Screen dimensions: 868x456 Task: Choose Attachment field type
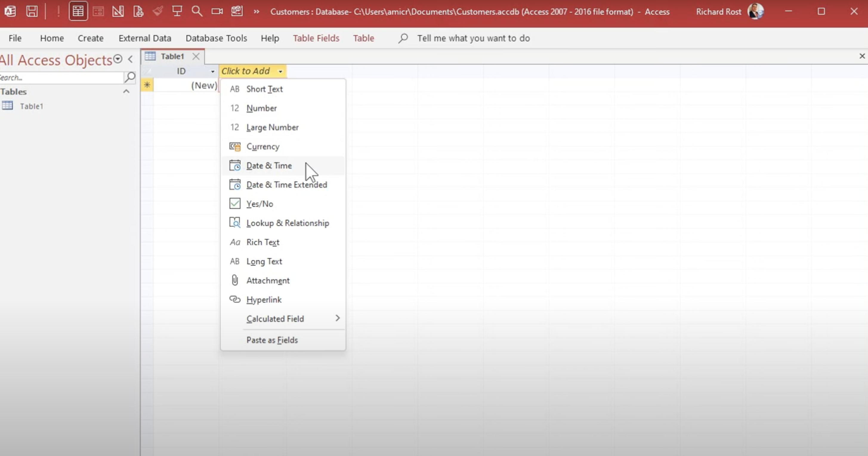coord(283,281)
